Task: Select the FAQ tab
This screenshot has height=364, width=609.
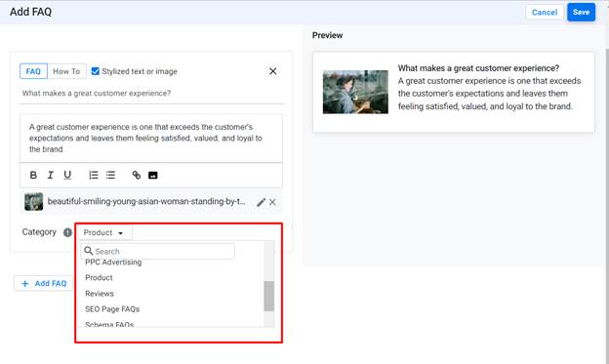Action: 33,71
